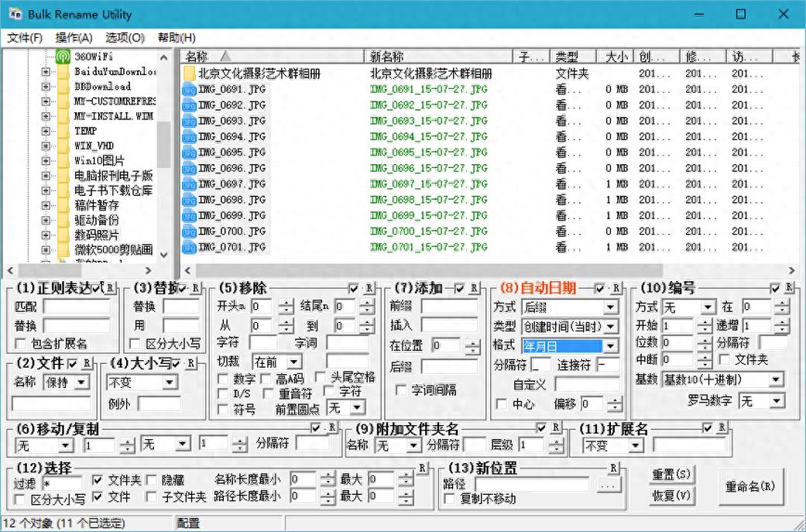Enable the 包含扩展名 checkbox

point(21,343)
